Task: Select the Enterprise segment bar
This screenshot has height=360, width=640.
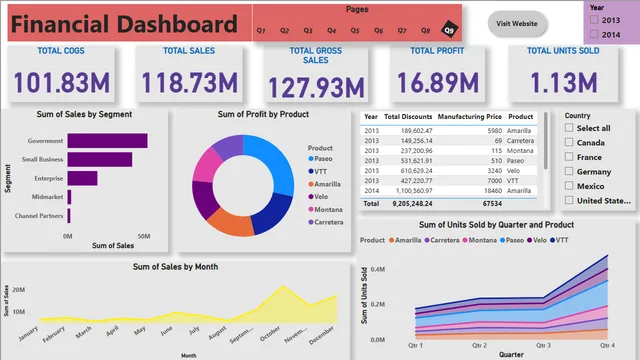Action: 82,178
